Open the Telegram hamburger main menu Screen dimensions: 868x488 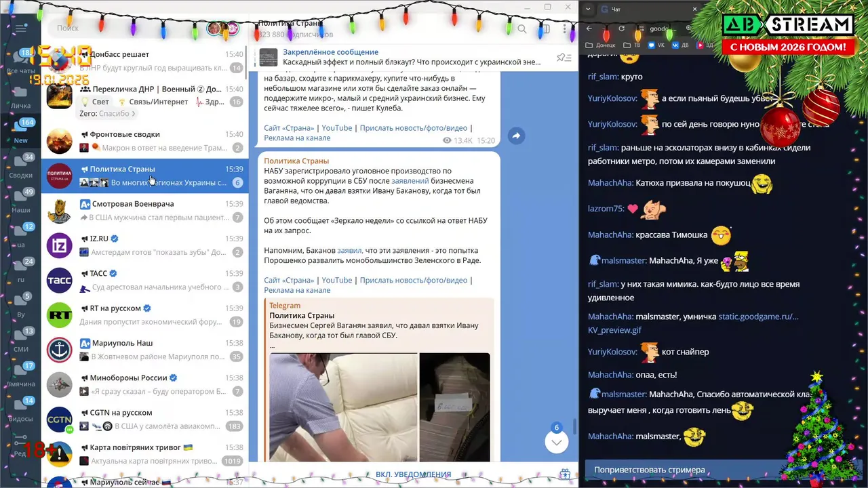20,28
